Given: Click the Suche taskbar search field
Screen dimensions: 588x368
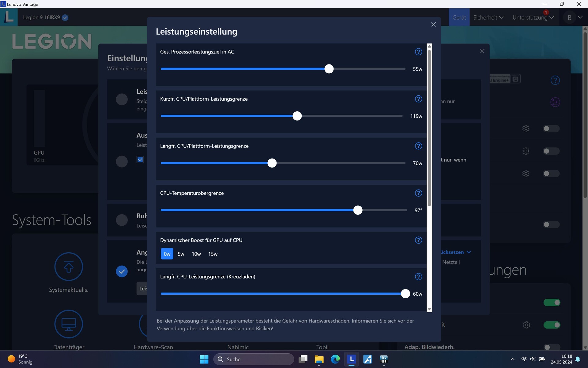Looking at the screenshot, I should [254, 359].
